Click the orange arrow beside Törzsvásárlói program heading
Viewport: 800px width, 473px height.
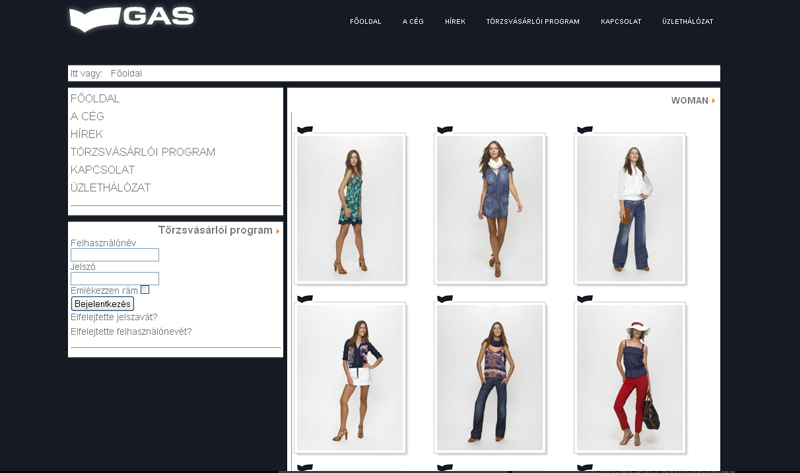277,231
